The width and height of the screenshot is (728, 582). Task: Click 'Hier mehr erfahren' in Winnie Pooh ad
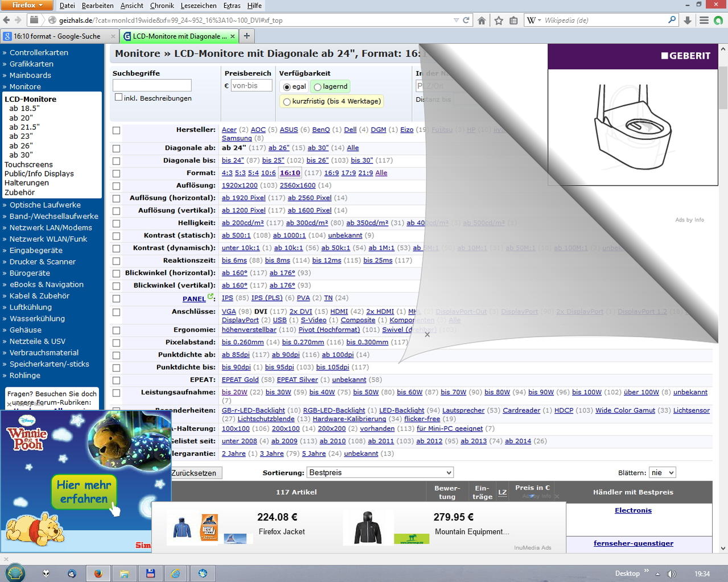84,492
